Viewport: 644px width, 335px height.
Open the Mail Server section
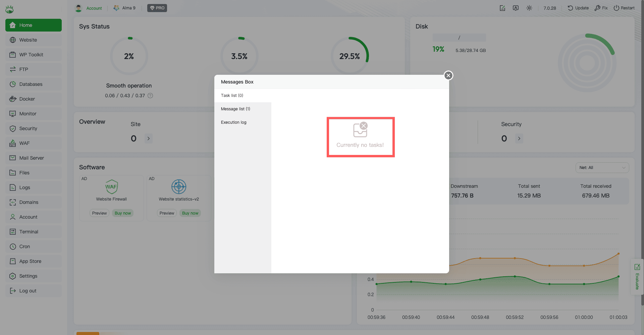click(32, 158)
